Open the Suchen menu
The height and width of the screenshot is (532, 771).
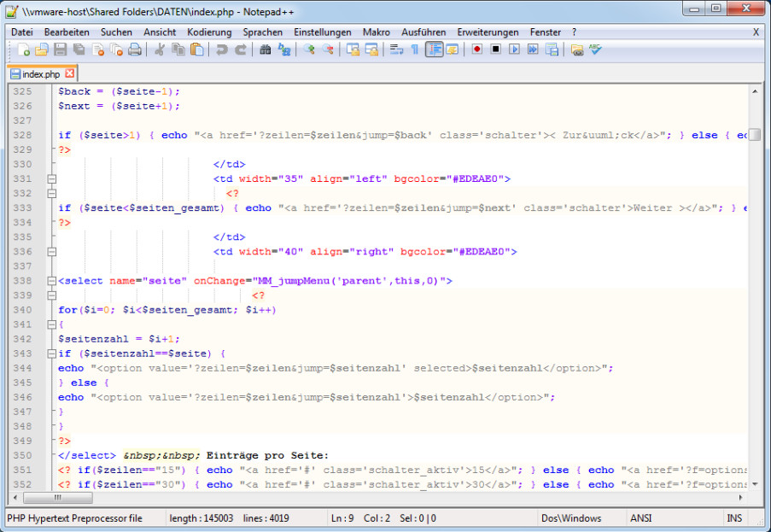point(116,32)
